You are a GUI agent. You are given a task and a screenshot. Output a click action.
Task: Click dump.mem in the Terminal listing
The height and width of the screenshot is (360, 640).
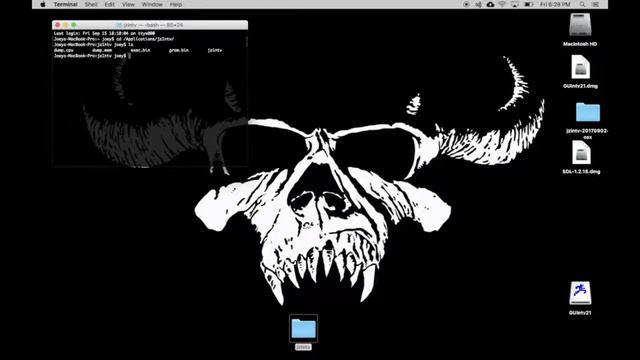tap(102, 50)
